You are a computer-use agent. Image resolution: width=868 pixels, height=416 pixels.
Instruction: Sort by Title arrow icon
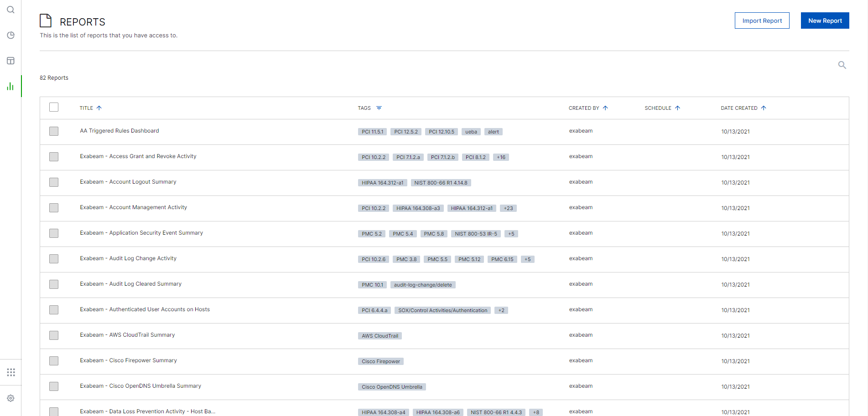pyautogui.click(x=99, y=108)
